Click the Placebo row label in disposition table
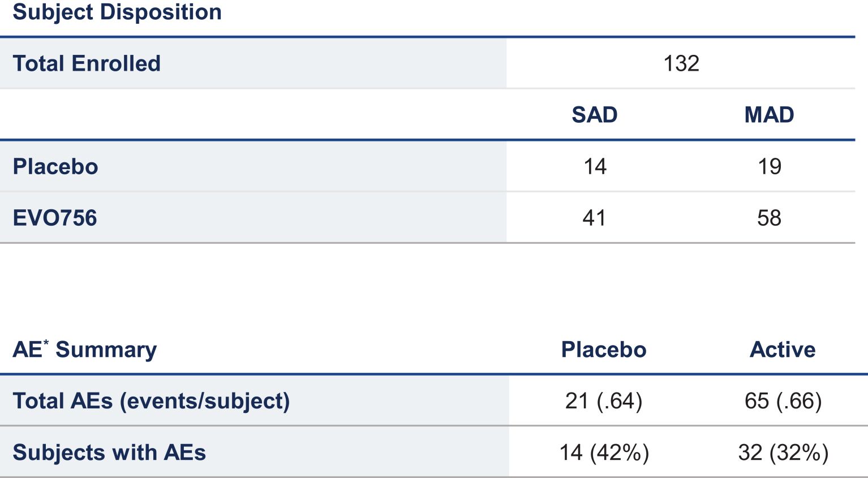This screenshot has width=868, height=478. click(x=55, y=167)
